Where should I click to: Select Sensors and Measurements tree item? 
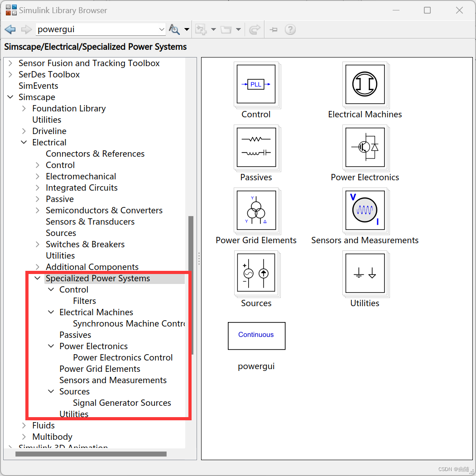113,380
